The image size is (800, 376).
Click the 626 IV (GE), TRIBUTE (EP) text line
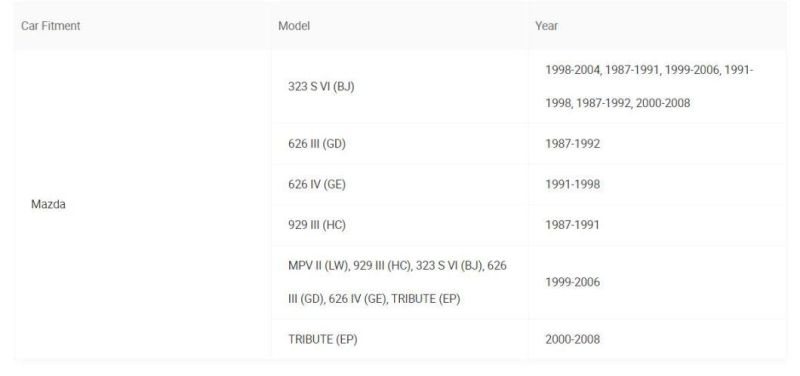pos(394,299)
